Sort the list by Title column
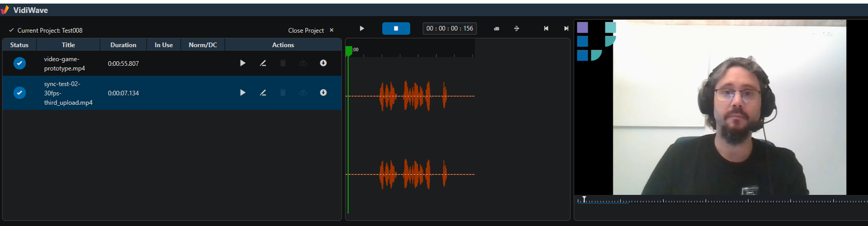This screenshot has height=226, width=868. (68, 45)
